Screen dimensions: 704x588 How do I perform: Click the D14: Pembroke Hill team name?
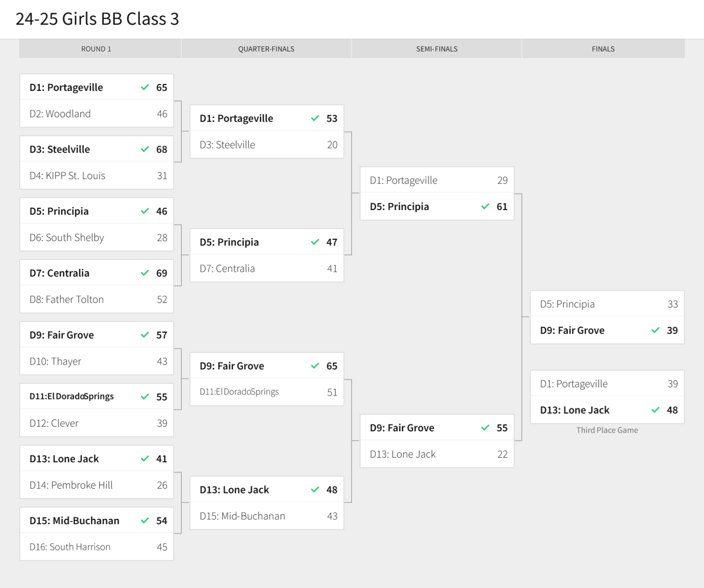point(71,485)
